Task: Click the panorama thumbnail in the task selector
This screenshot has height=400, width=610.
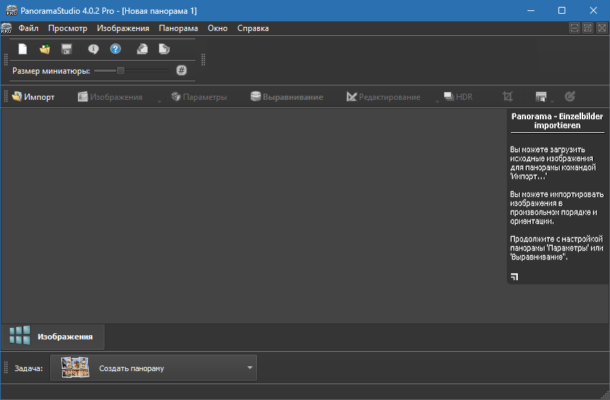Action: [75, 368]
